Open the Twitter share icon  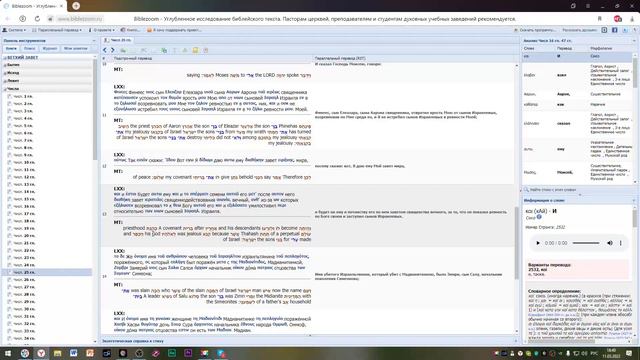pyautogui.click(x=624, y=30)
